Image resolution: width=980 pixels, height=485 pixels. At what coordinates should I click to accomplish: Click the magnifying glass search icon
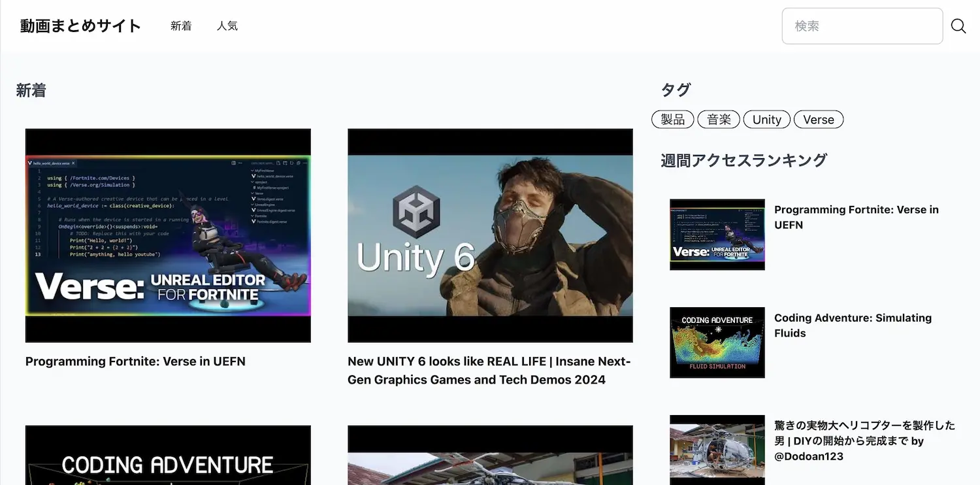pos(958,26)
